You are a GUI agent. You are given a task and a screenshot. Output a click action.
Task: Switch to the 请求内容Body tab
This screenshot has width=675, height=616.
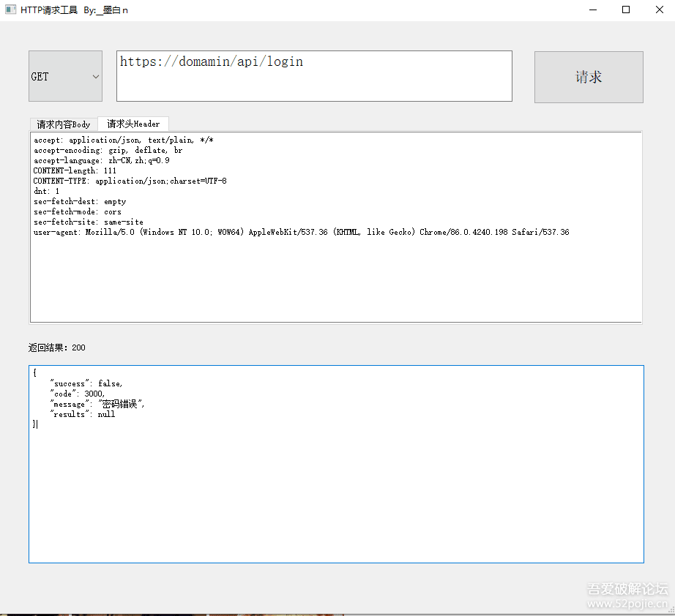coord(63,124)
